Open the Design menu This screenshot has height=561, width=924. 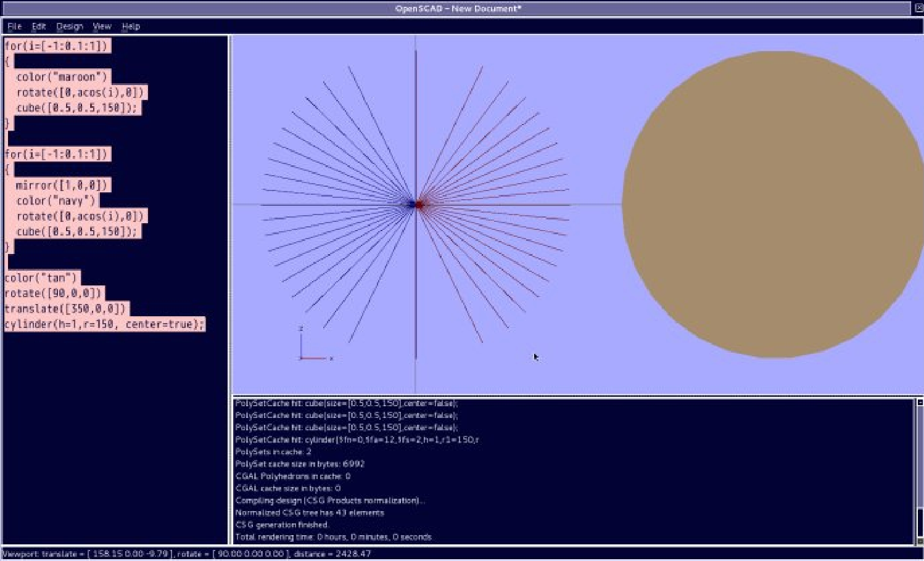click(x=69, y=27)
